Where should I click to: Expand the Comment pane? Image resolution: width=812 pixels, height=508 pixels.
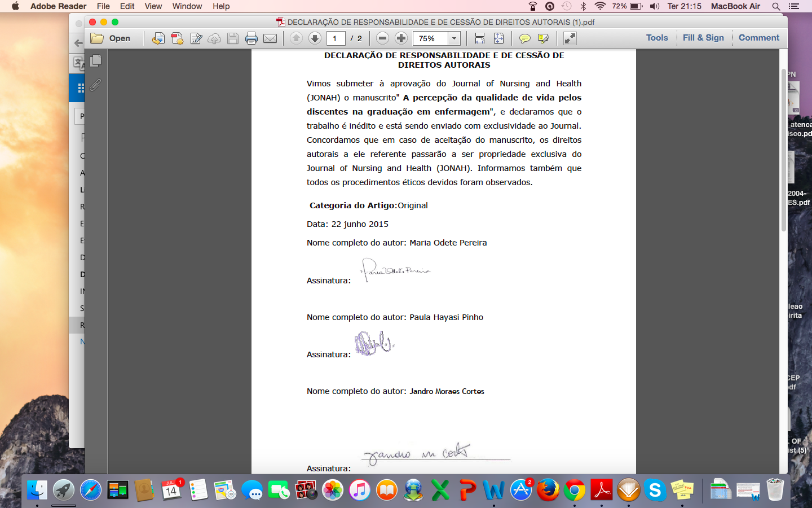click(758, 38)
